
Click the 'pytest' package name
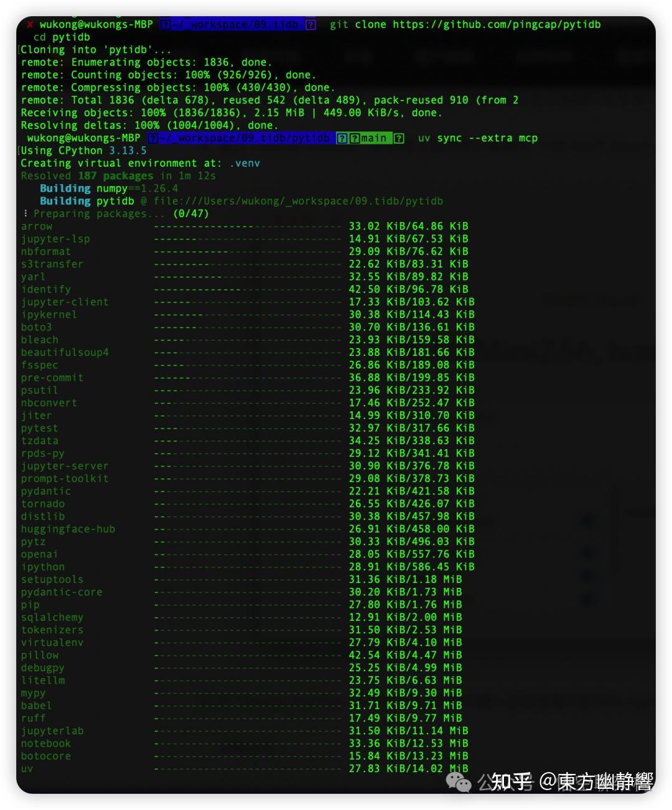point(39,428)
